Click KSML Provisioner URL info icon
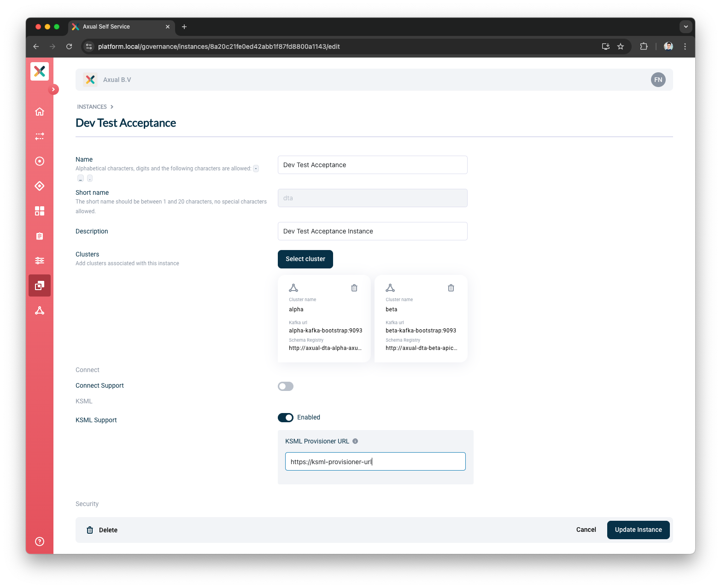The height and width of the screenshot is (588, 721). pos(355,441)
